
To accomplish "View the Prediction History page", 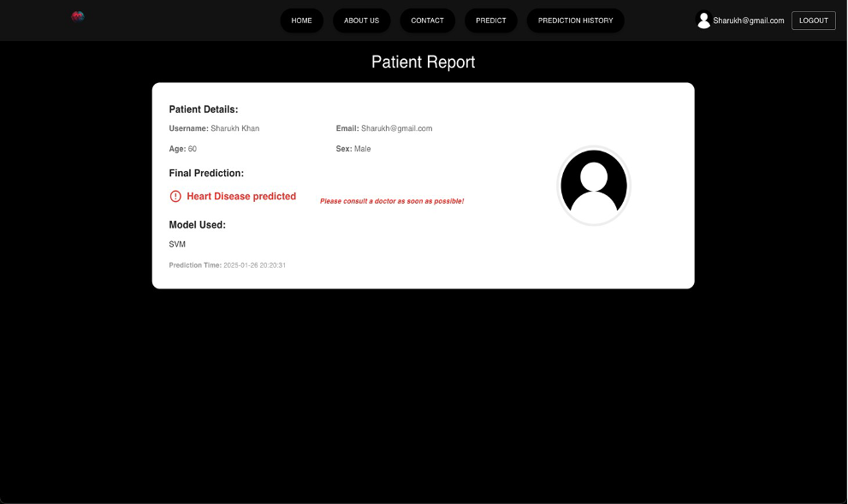I will pyautogui.click(x=575, y=21).
